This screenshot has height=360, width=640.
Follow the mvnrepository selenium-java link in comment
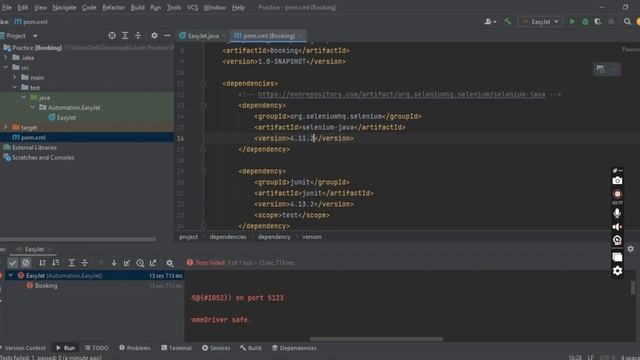click(x=401, y=94)
